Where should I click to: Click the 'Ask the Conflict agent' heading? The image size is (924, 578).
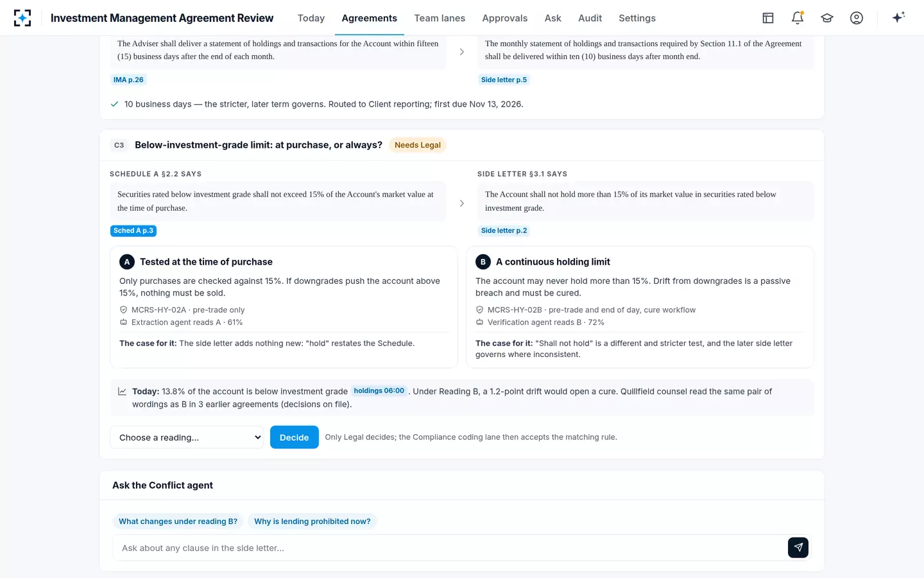pos(162,486)
